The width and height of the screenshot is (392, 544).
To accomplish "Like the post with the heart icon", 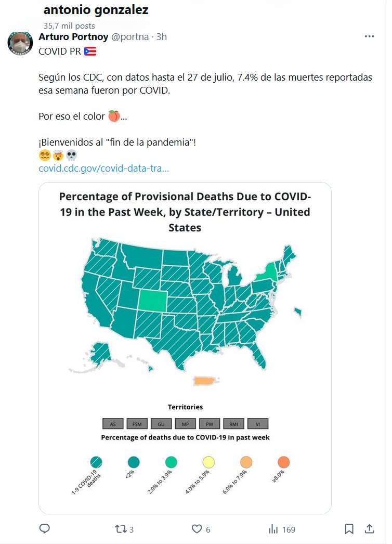I will pos(197,529).
